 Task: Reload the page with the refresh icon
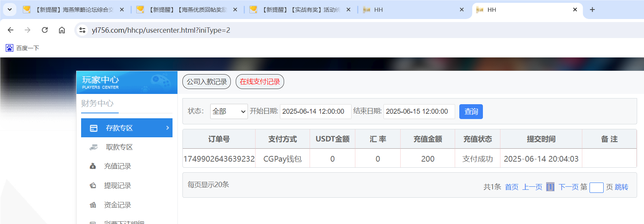(45, 30)
